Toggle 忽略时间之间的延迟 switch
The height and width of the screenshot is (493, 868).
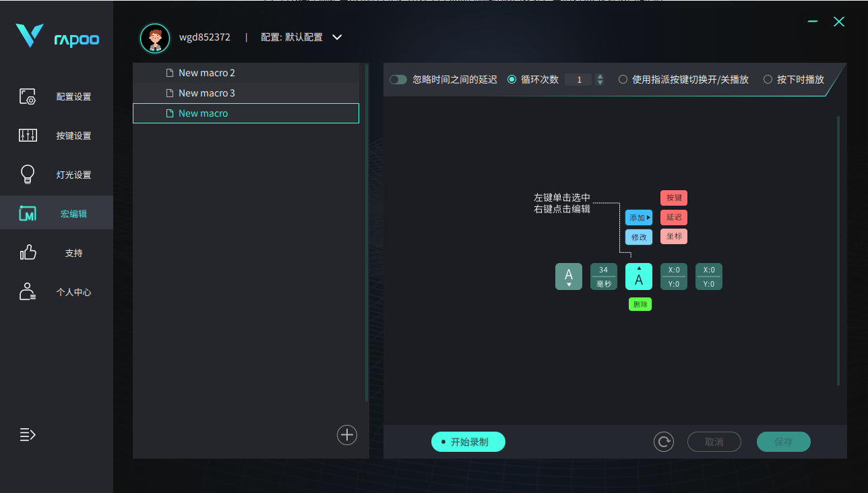click(x=398, y=80)
